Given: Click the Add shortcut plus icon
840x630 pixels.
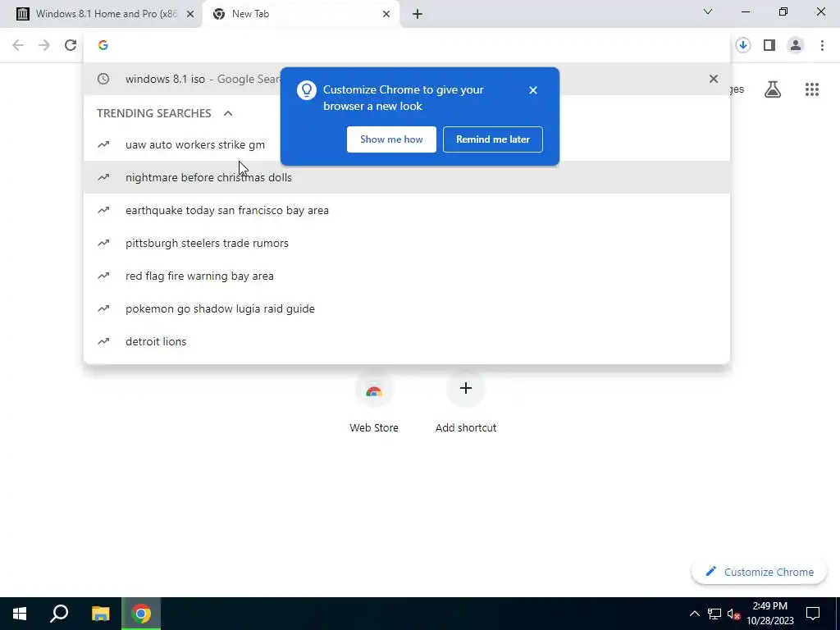Looking at the screenshot, I should (x=466, y=388).
